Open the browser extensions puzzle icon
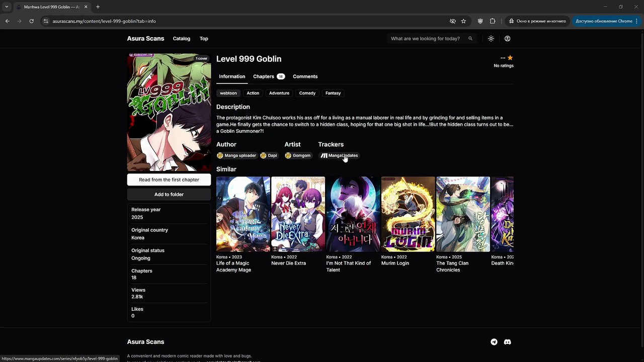The image size is (644, 362). click(493, 21)
